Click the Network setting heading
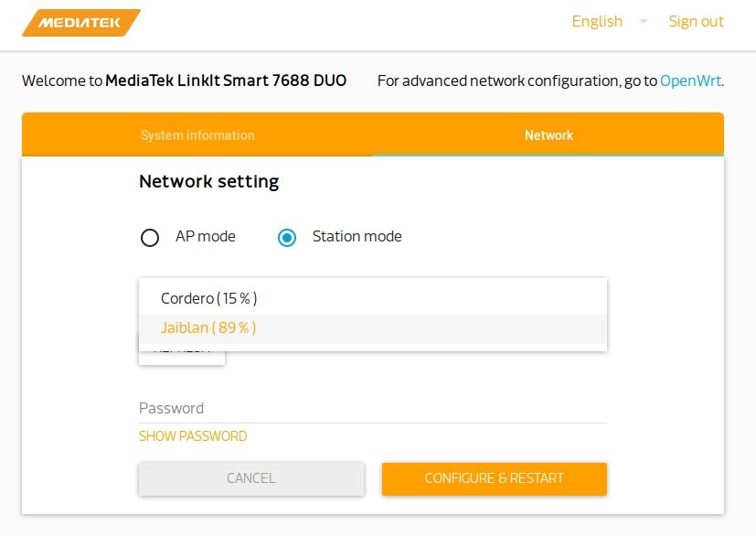 click(x=208, y=181)
